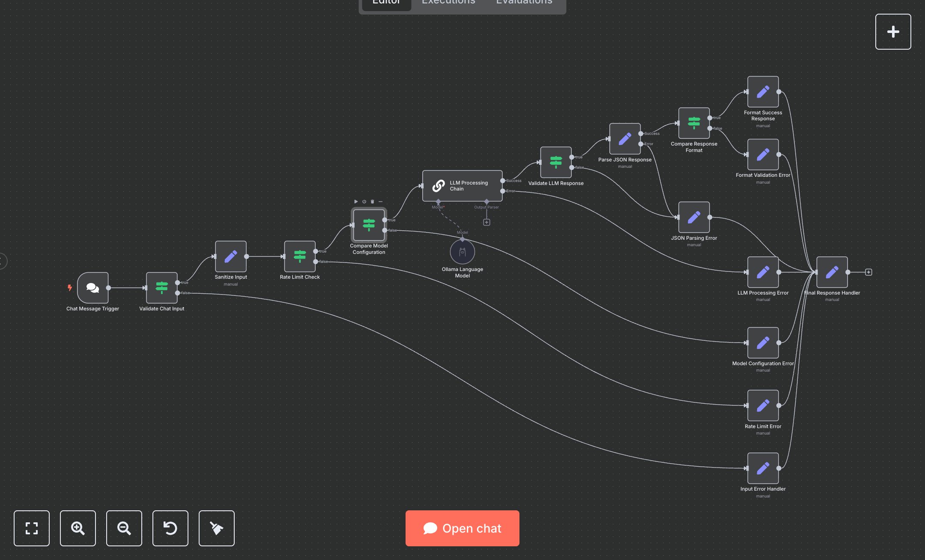Zoom in on the workflow canvas
Image resolution: width=925 pixels, height=560 pixels.
78,528
